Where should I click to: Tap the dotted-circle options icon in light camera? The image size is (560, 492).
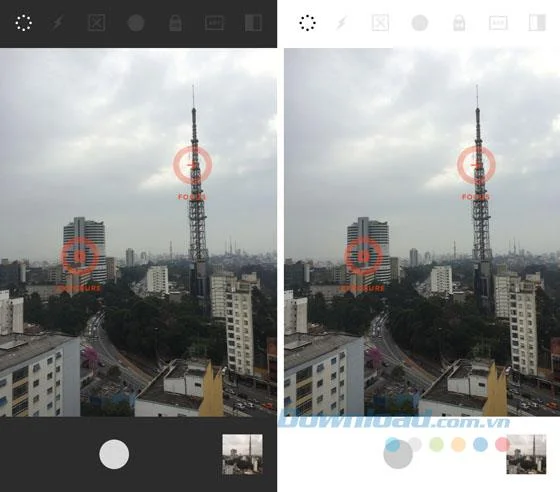[308, 23]
